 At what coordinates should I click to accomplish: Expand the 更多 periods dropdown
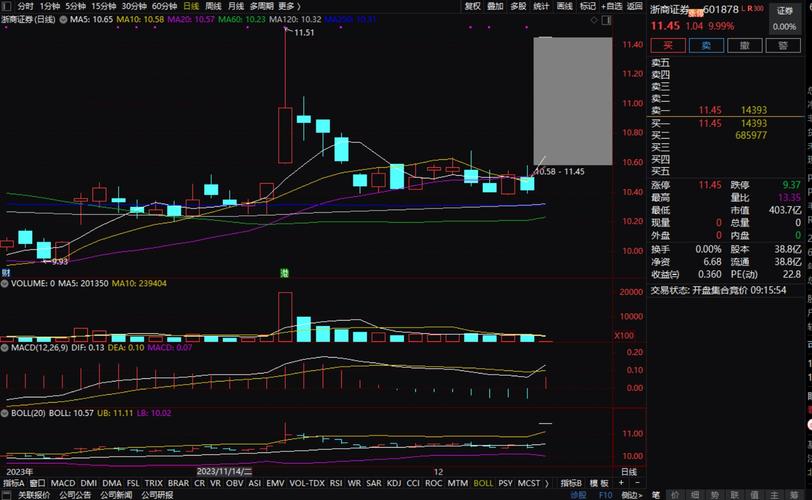pyautogui.click(x=288, y=6)
